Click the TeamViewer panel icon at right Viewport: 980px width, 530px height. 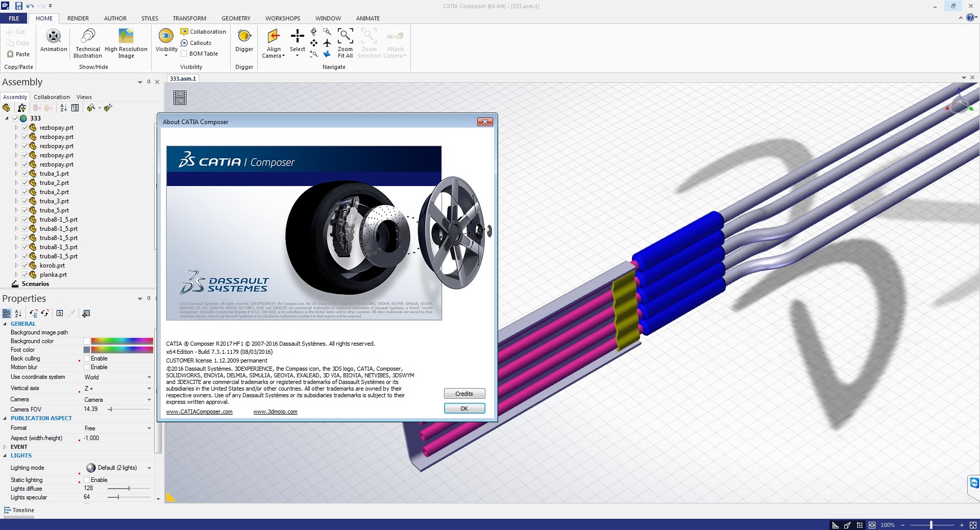coord(974,483)
